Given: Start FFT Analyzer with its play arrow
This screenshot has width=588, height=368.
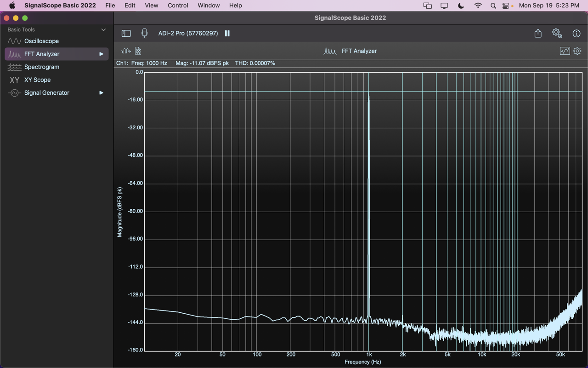Looking at the screenshot, I should (x=102, y=54).
